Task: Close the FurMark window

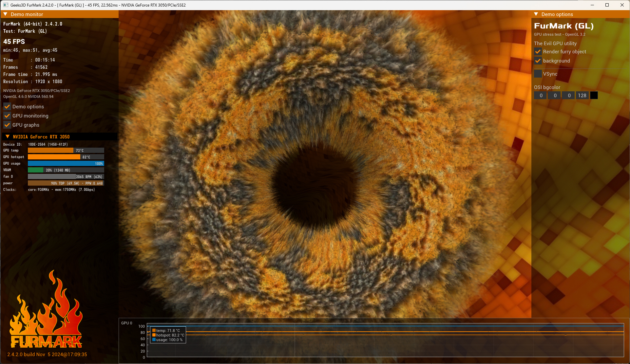Action: (x=622, y=5)
